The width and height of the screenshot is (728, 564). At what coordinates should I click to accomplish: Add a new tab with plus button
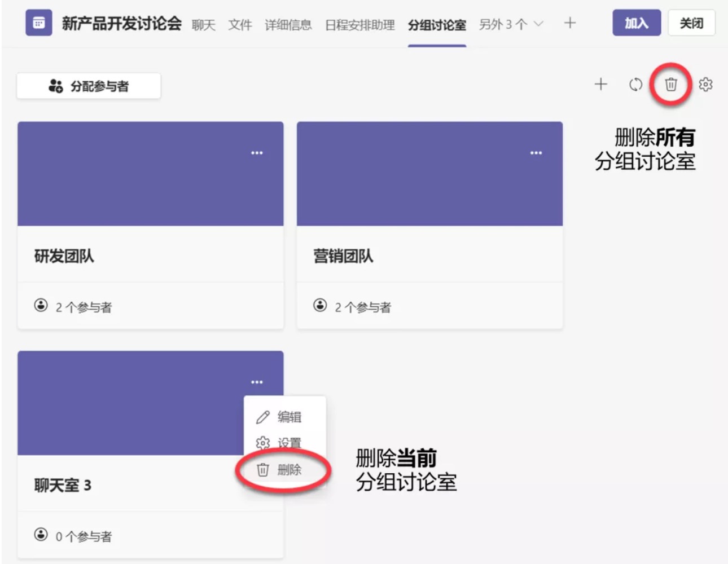tap(570, 23)
